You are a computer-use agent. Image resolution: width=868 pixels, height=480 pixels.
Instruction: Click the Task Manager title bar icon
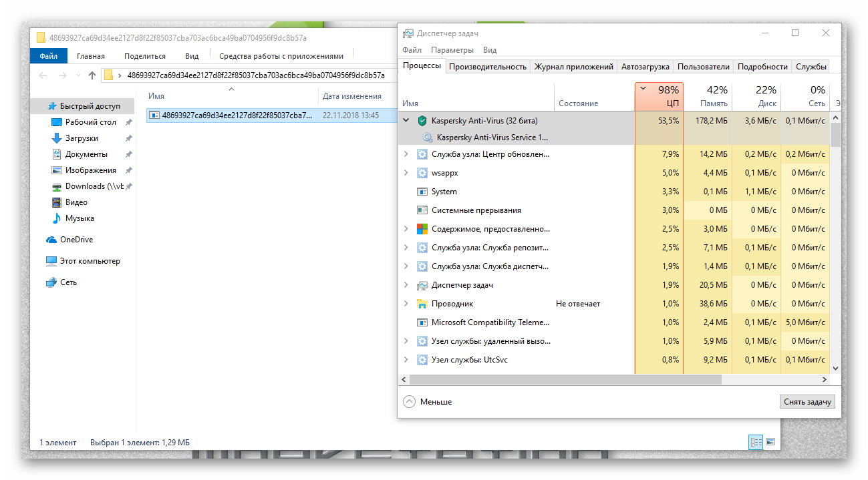408,33
